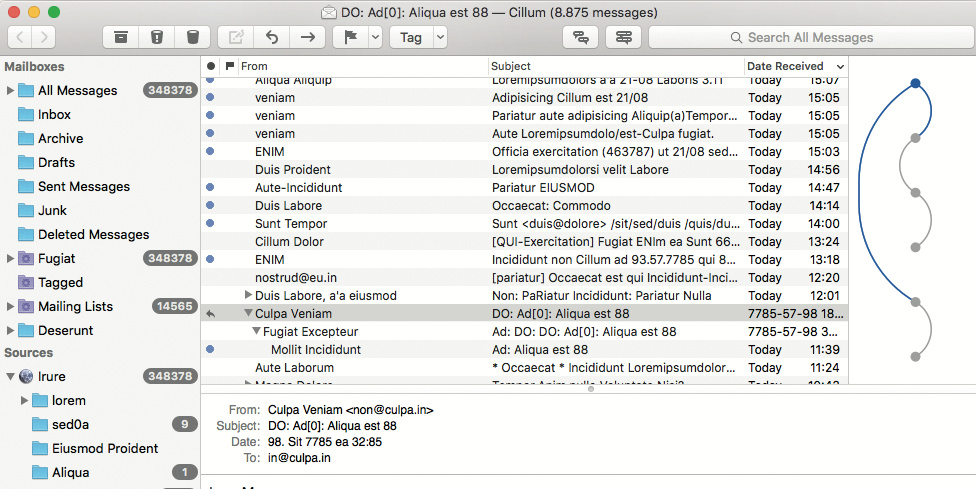Expand the Deserunt folder

[10, 330]
